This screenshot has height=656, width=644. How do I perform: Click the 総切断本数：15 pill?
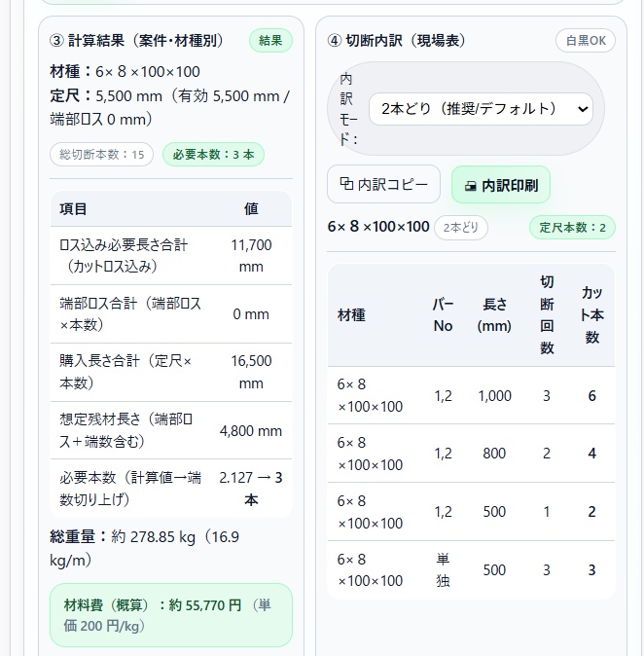pos(101,155)
